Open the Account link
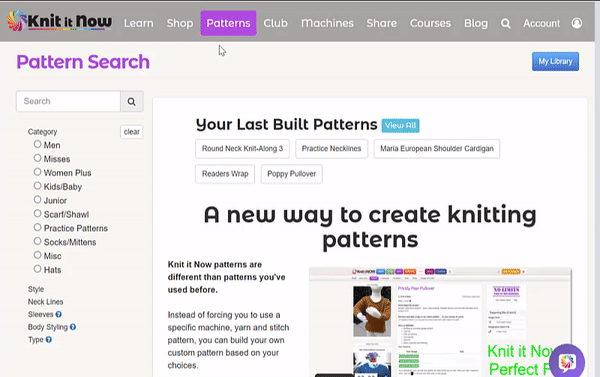 click(x=541, y=23)
